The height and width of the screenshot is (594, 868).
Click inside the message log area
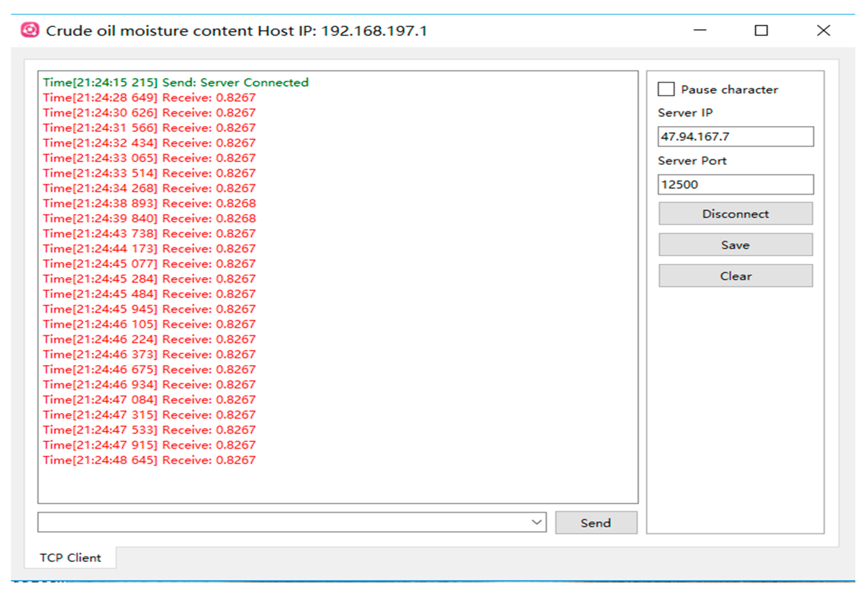pos(336,299)
